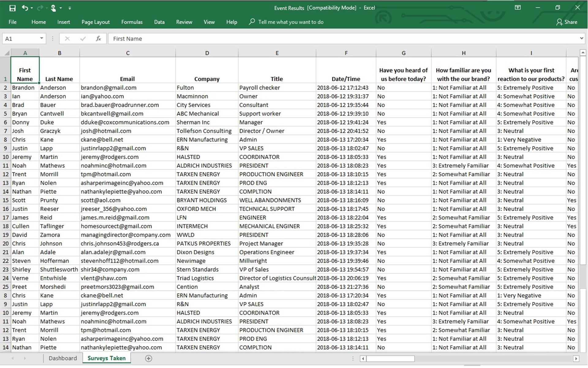Image resolution: width=588 pixels, height=368 pixels.
Task: Open the View ribbon tab
Action: [209, 22]
